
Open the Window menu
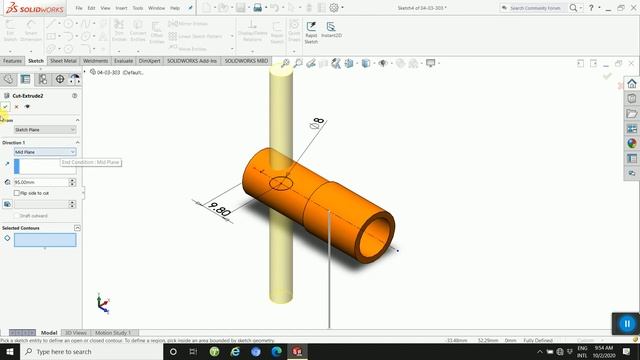point(157,8)
